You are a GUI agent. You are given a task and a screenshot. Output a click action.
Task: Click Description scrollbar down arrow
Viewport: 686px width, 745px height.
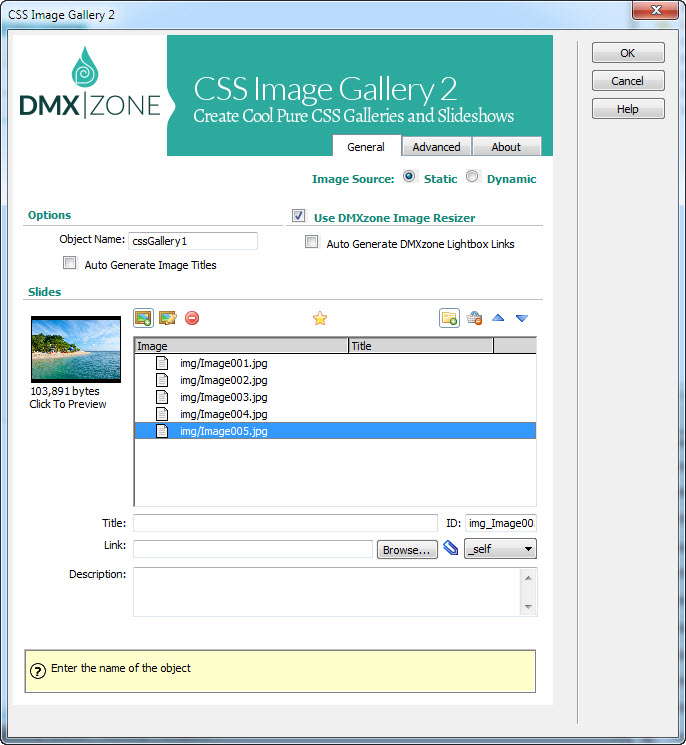coord(528,607)
